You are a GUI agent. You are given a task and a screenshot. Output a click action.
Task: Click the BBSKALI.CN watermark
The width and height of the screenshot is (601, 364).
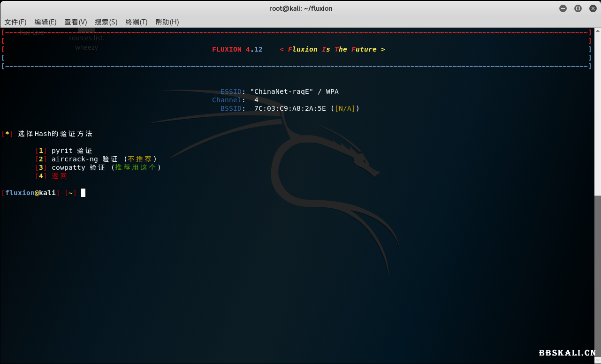(567, 353)
